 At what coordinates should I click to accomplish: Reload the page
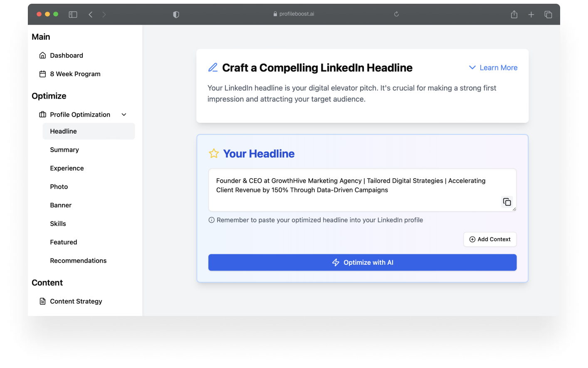396,14
